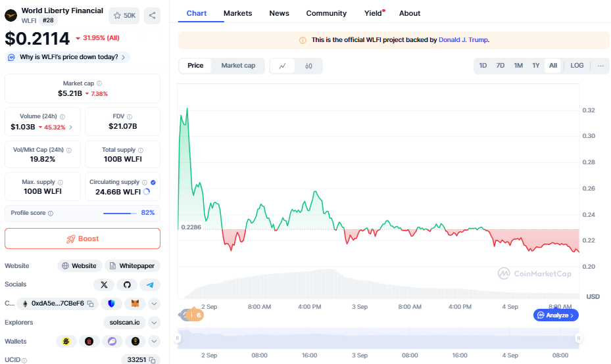Expand the contracts list chevron
The height and width of the screenshot is (364, 611).
(x=155, y=304)
